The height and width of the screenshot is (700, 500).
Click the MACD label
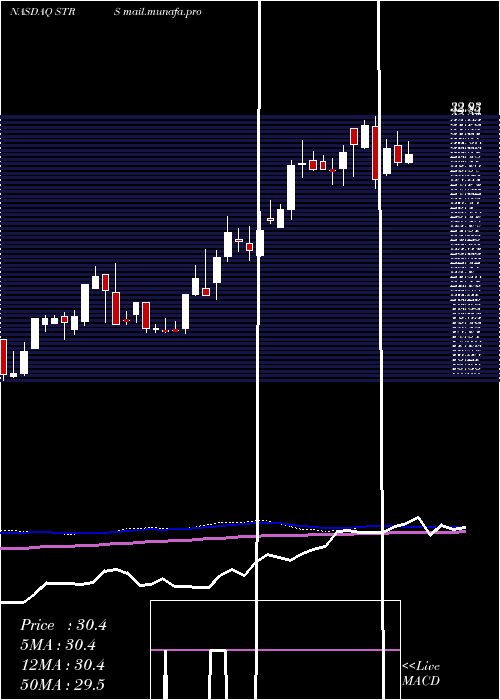point(421,681)
